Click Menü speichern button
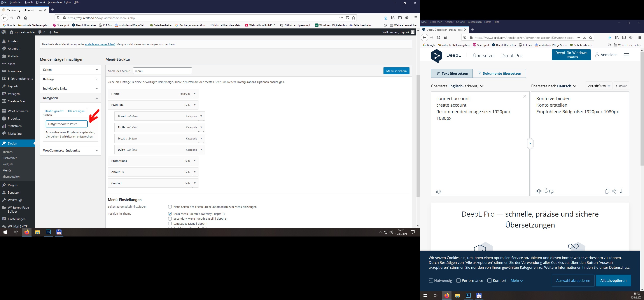Screen dimensions: 644x300 (396, 71)
